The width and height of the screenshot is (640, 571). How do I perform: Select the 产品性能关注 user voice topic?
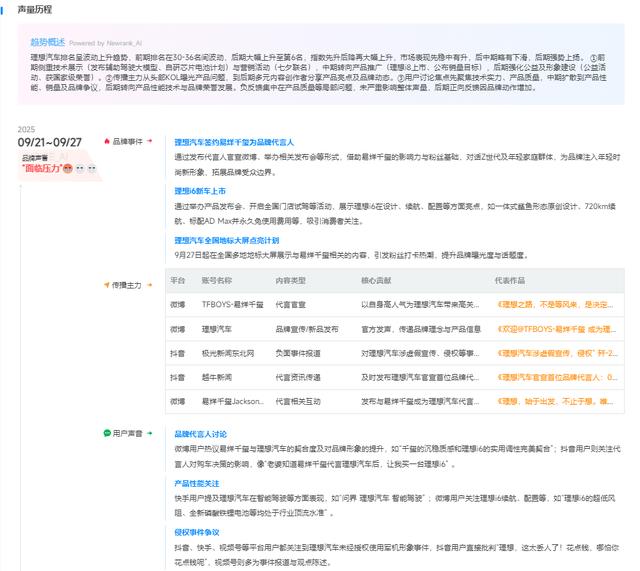[x=198, y=483]
